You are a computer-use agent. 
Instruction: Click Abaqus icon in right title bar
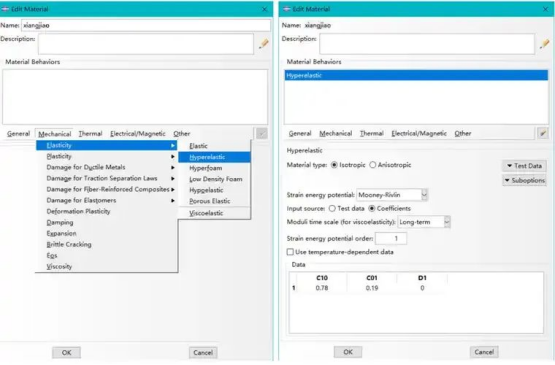[287, 9]
